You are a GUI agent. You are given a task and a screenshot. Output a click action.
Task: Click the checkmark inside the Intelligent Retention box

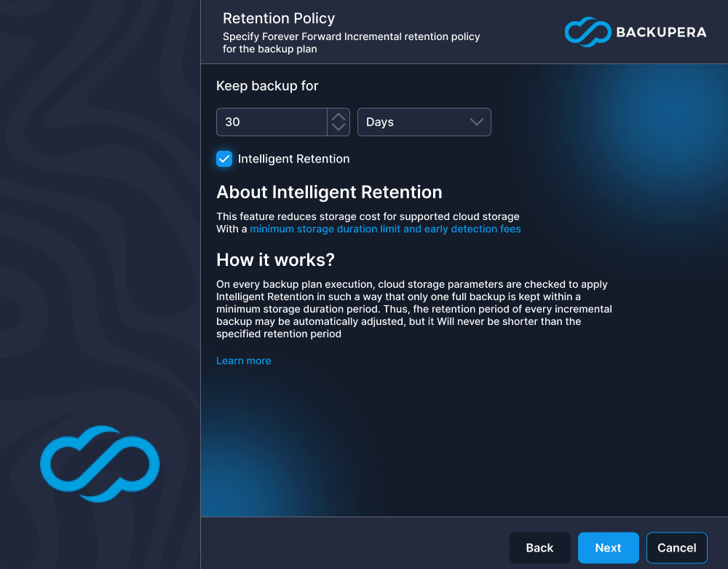(x=224, y=158)
